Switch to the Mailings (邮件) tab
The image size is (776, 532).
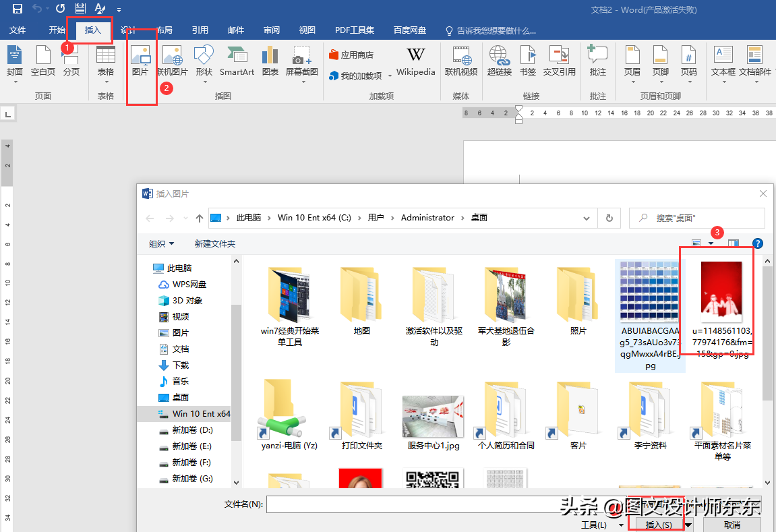[235, 30]
